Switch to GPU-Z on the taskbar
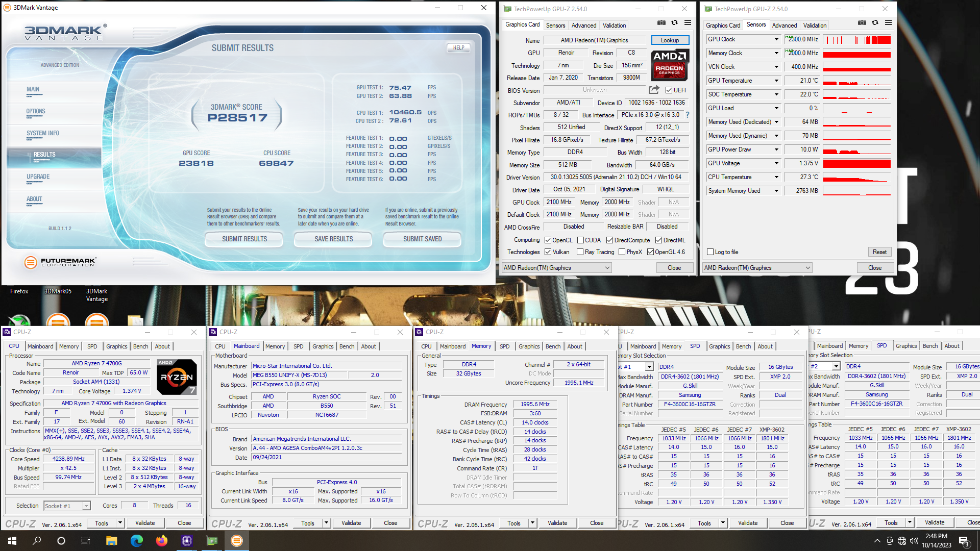The image size is (980, 551). (211, 541)
